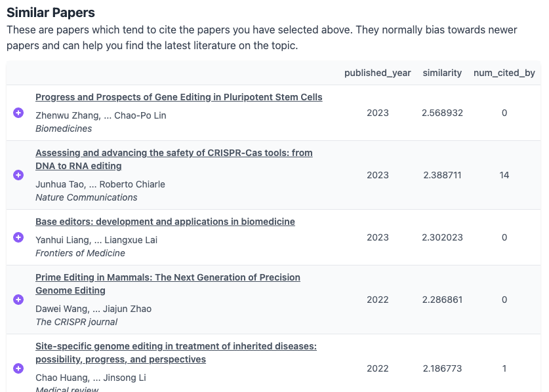Open "Progress and Prospects of Gene Editing in Pluripotent Stem Cells"
The width and height of the screenshot is (549, 392).
click(178, 97)
